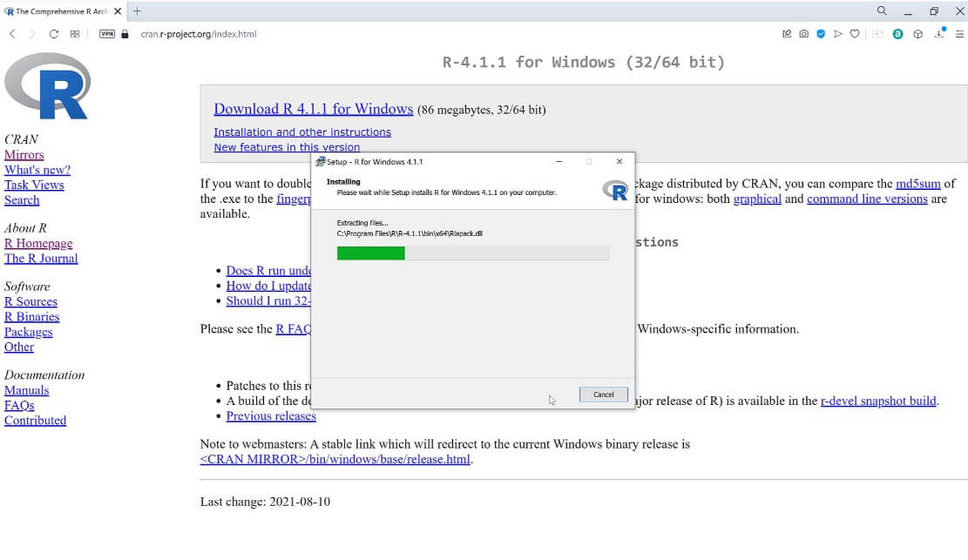Open the Search link in sidebar
Viewport: 968px width, 560px height.
(22, 200)
